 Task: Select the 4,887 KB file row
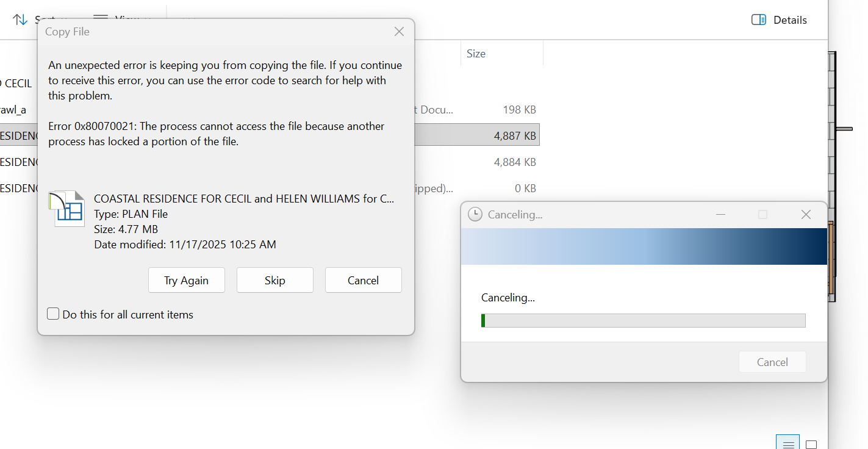point(476,136)
